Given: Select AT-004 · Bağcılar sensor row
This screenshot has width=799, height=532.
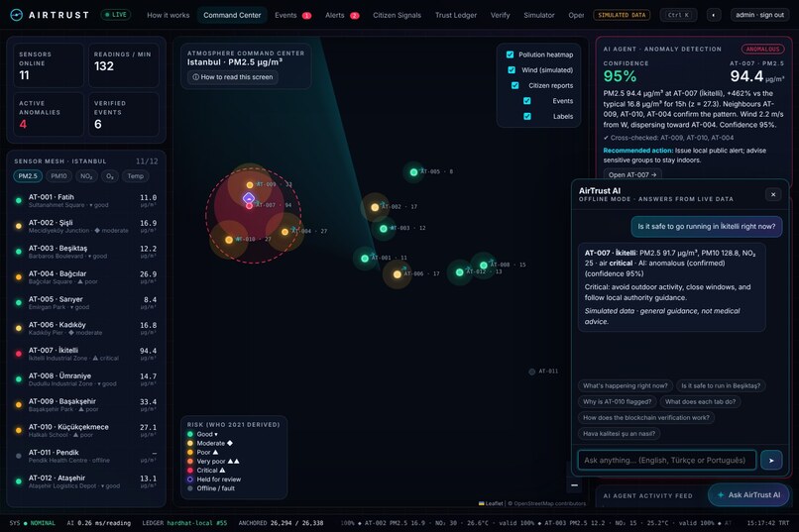Looking at the screenshot, I should [86, 277].
